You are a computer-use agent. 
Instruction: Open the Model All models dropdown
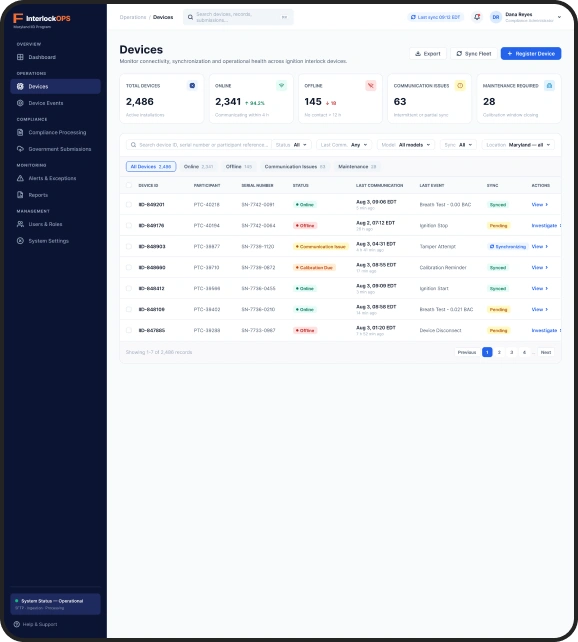(405, 145)
